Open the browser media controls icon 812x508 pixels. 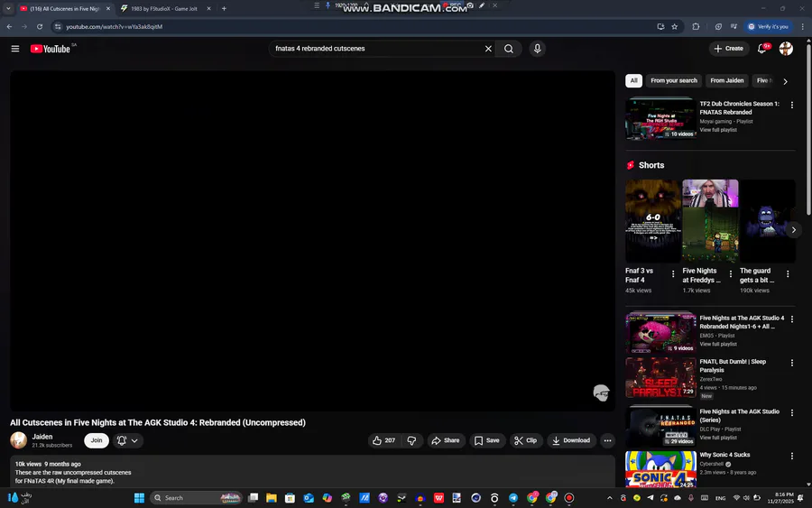coord(734,26)
